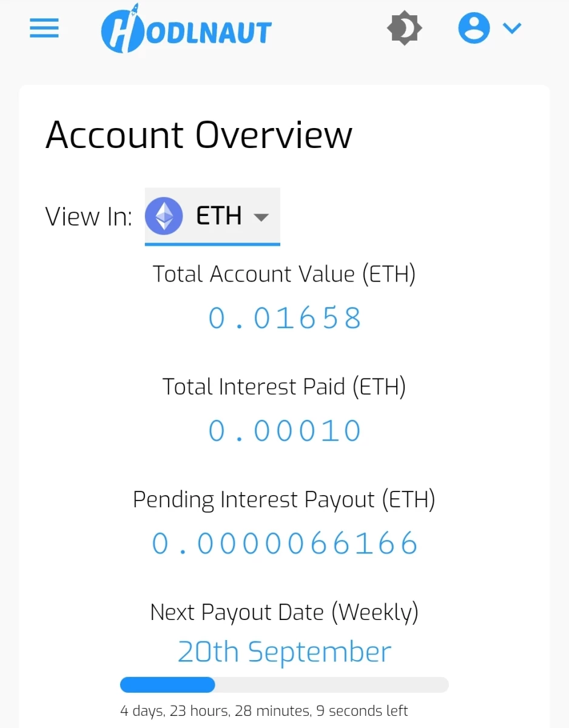Click the Ethereum coin icon

164,216
